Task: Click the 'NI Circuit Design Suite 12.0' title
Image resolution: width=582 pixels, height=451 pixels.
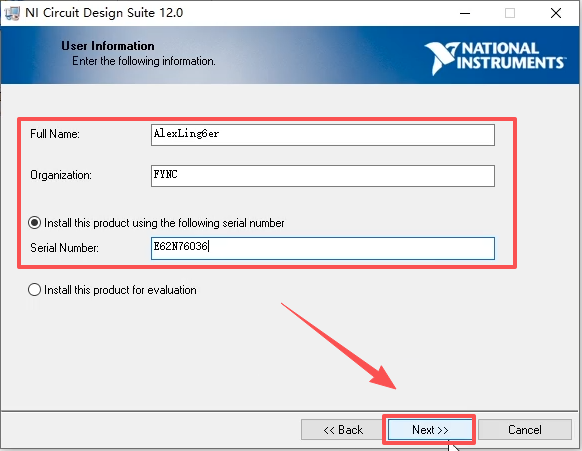Action: coord(104,13)
